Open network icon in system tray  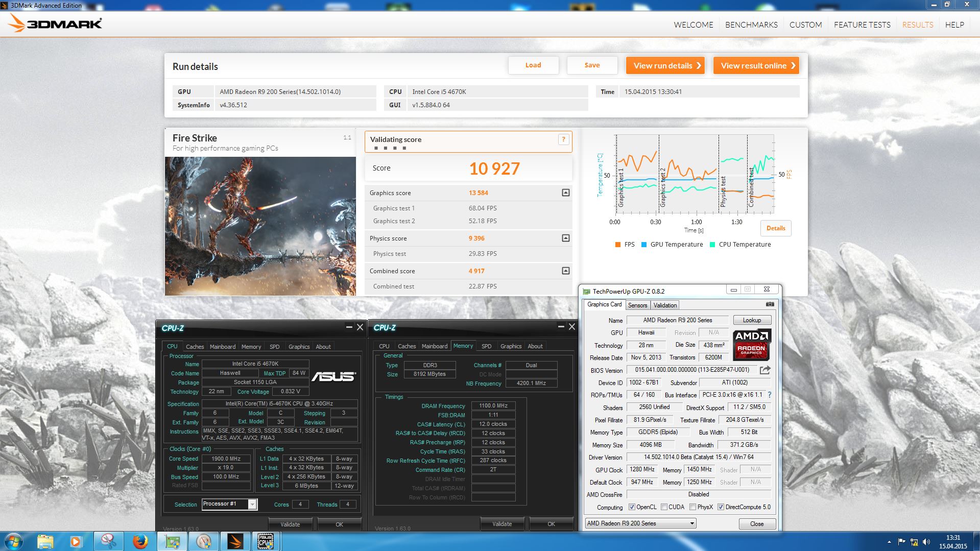click(x=914, y=542)
